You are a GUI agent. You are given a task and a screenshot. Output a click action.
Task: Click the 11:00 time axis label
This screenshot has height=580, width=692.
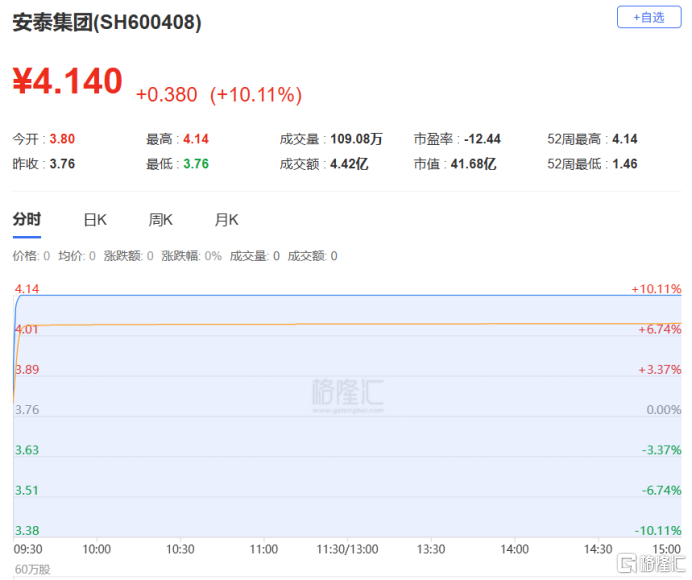(x=264, y=549)
